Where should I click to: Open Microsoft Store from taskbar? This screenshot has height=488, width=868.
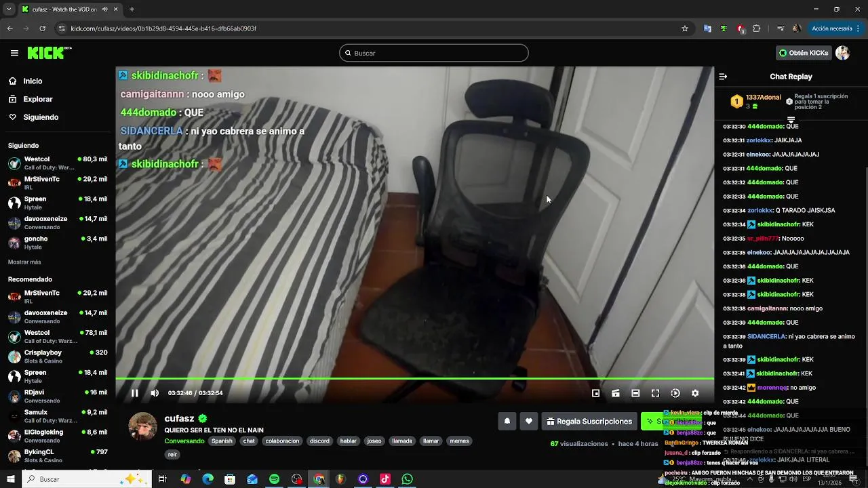(230, 479)
